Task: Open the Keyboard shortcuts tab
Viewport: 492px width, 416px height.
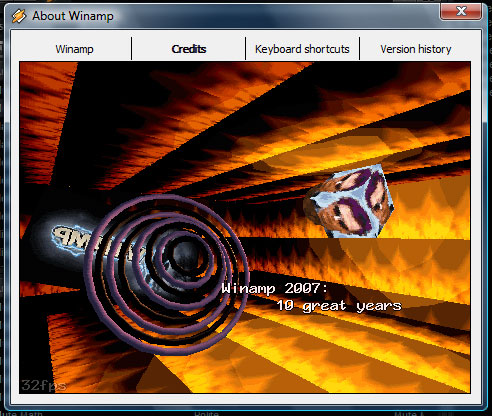Action: [302, 49]
